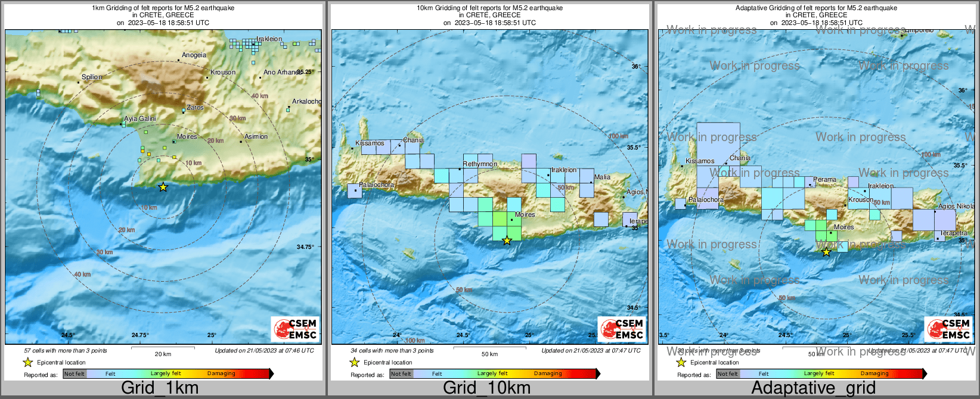
Task: Click the Krouson label on the 1km map
Action: (x=223, y=72)
